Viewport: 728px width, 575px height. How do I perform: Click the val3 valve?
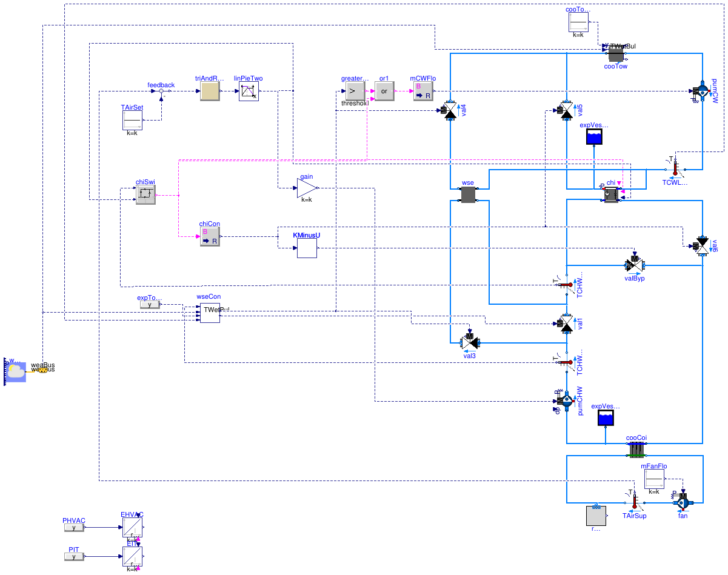tap(469, 342)
